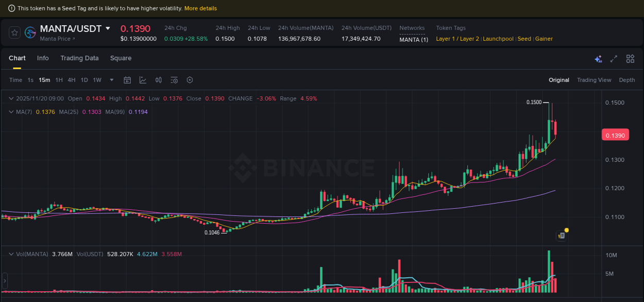Open the MANTA/USDT pair dropdown

[x=108, y=29]
